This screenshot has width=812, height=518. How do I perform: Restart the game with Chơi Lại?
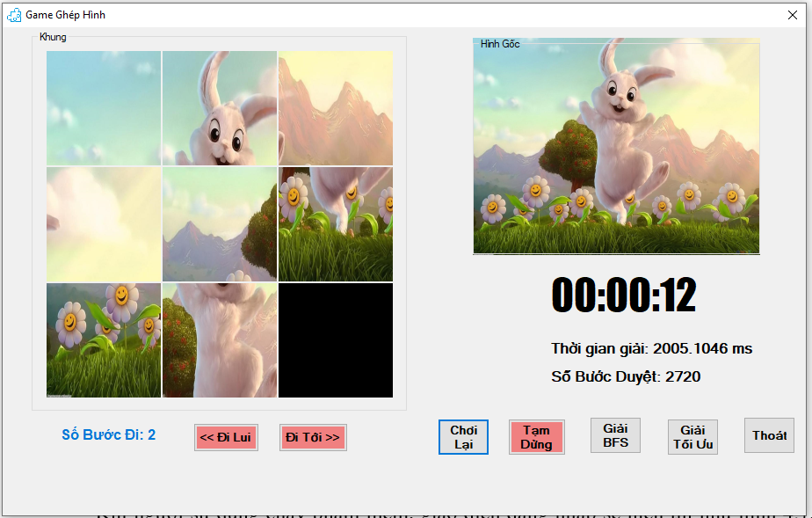pyautogui.click(x=463, y=437)
